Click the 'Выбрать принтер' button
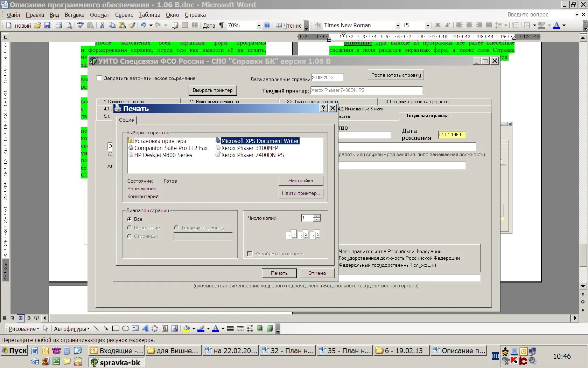Viewport: 588px width, 368px height. (213, 90)
